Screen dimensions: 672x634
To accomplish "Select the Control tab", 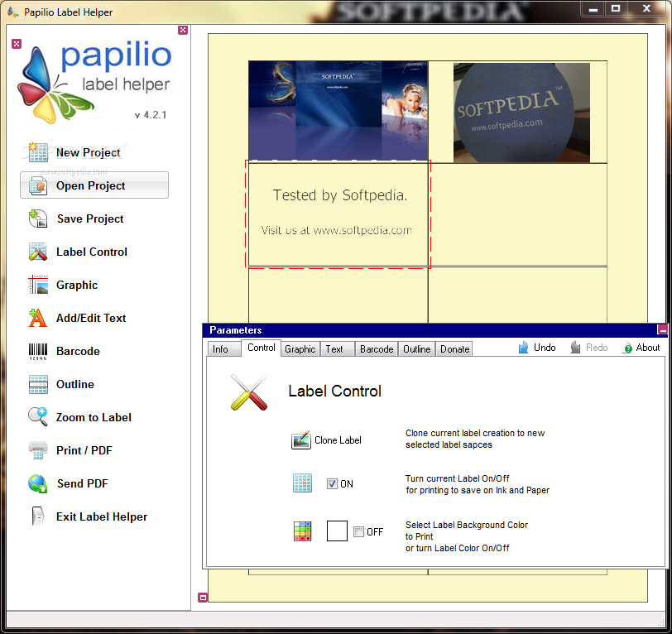I will [261, 348].
